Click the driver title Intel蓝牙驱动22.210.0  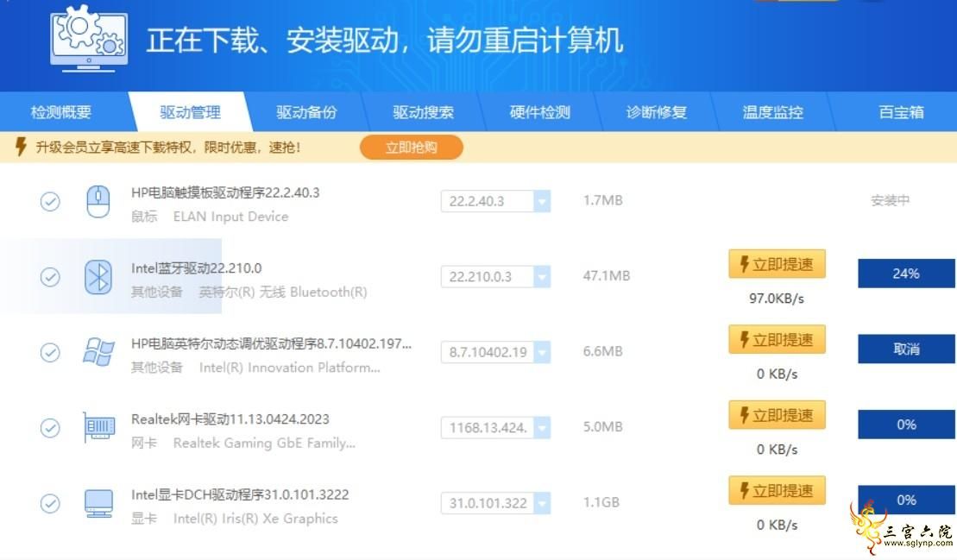197,268
